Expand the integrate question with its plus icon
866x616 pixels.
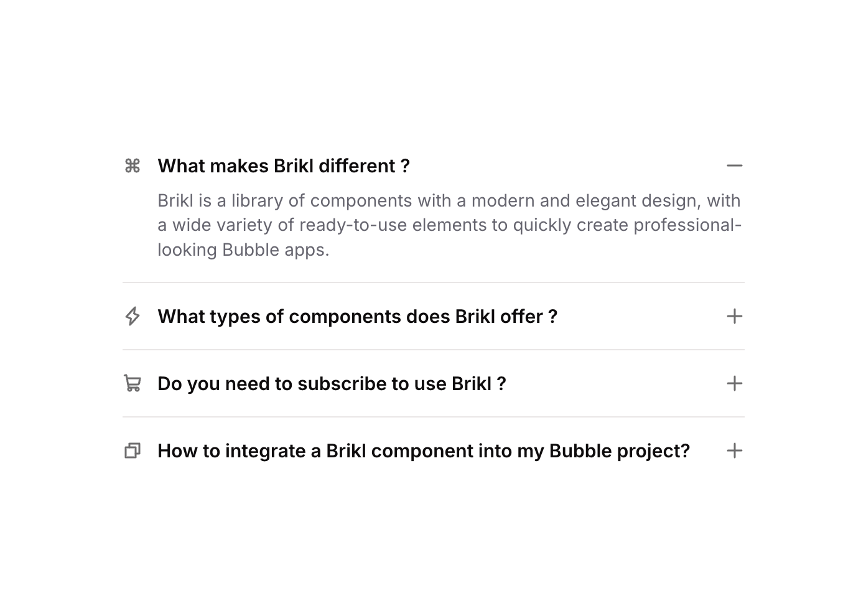coord(735,450)
